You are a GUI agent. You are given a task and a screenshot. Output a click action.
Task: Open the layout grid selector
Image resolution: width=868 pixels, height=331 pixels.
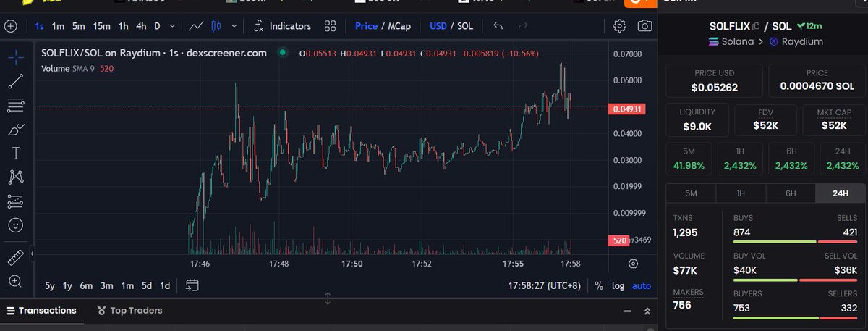pos(331,26)
